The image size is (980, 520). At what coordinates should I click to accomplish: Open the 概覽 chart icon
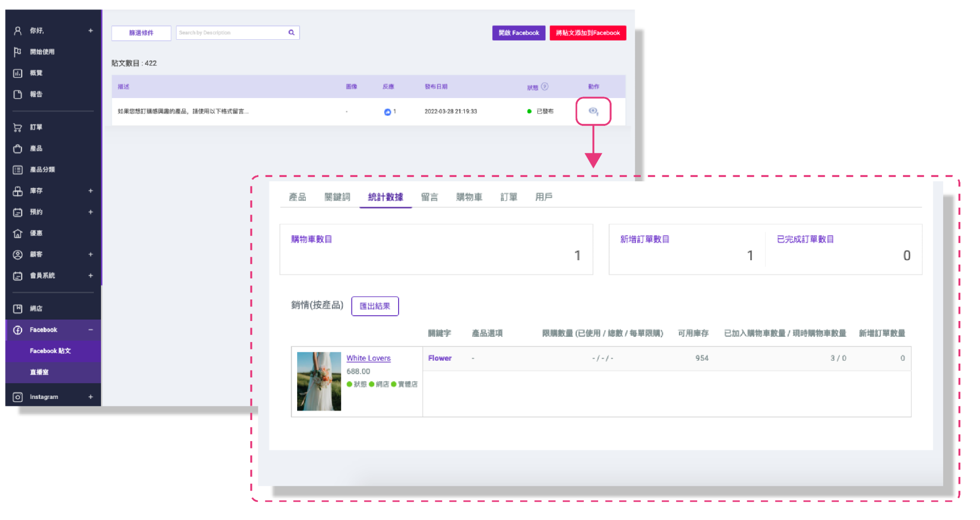[x=18, y=73]
